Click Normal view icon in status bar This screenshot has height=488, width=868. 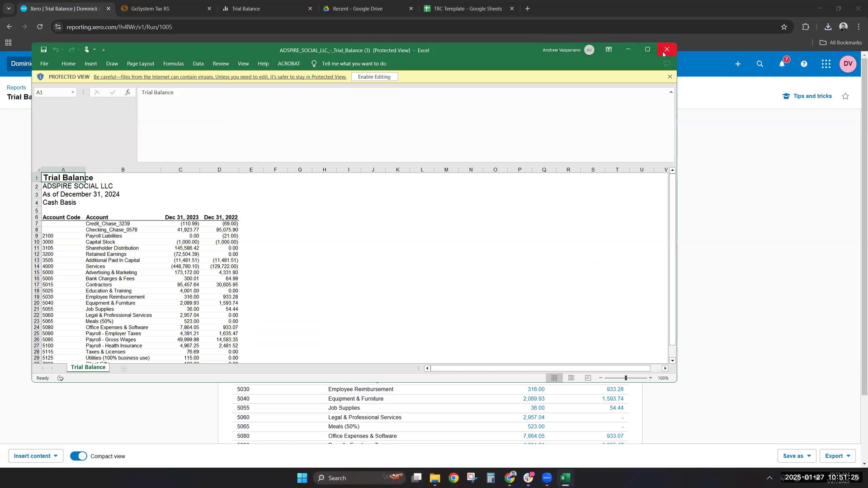pos(554,378)
